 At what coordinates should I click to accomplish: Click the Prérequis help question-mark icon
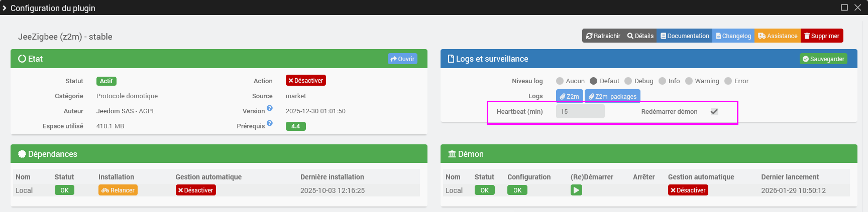click(270, 123)
